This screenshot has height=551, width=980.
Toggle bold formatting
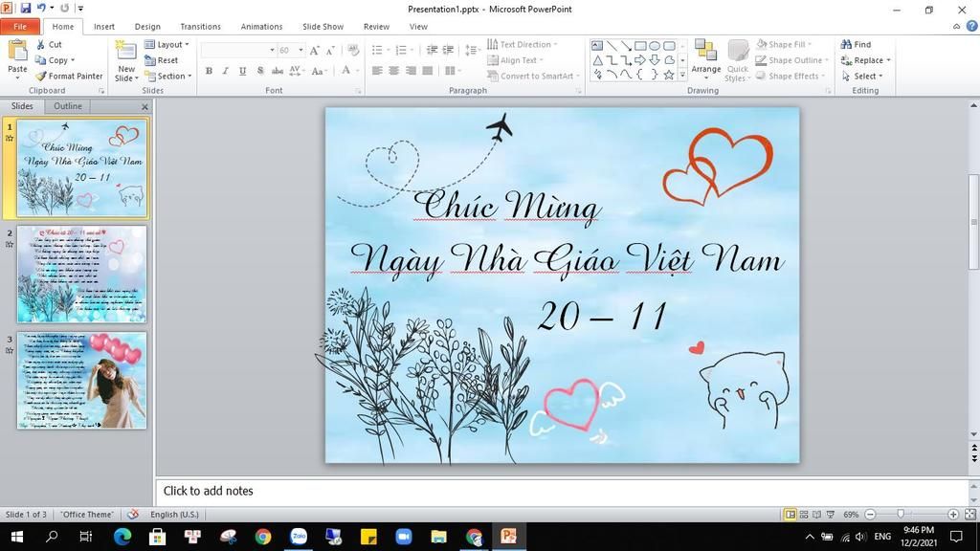click(x=209, y=71)
